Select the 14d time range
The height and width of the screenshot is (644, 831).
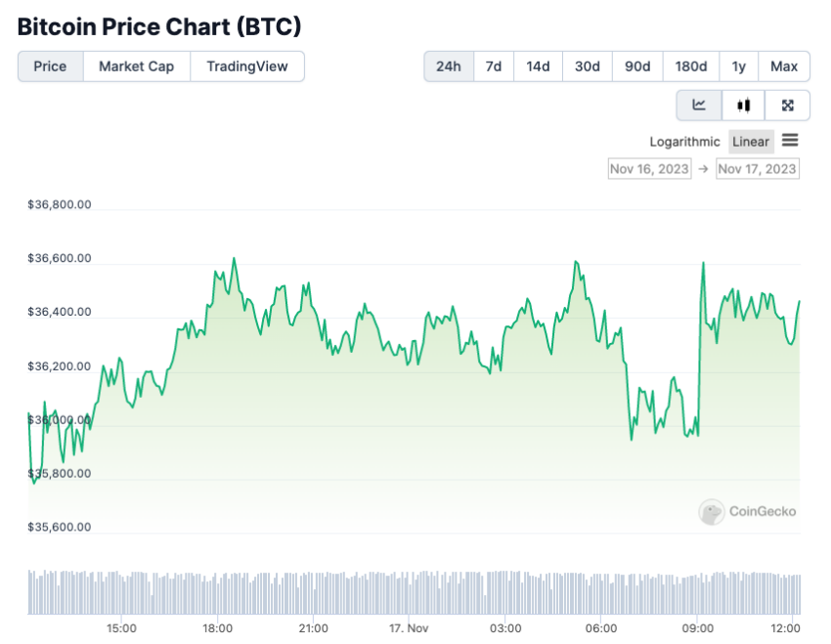tap(538, 66)
